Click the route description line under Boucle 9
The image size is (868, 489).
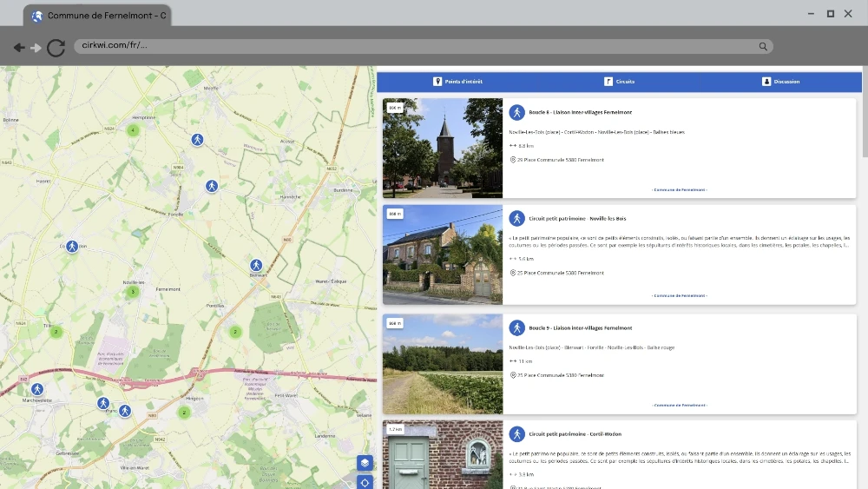[x=592, y=347]
